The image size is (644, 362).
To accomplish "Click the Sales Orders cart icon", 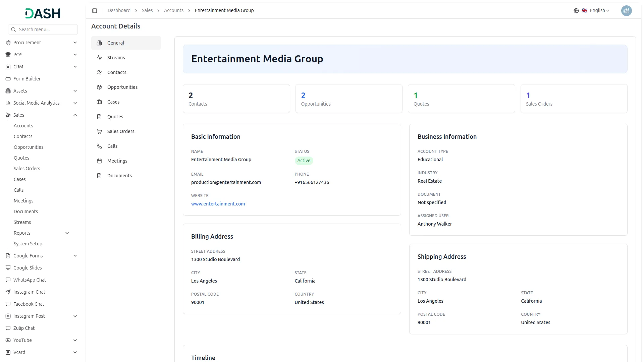I will point(99,131).
